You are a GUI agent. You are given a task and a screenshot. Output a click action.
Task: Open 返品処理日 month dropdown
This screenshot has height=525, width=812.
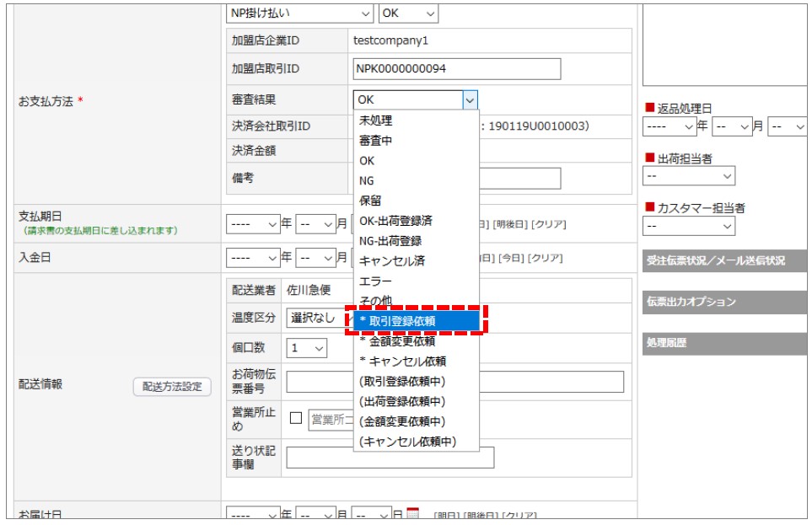coord(732,127)
